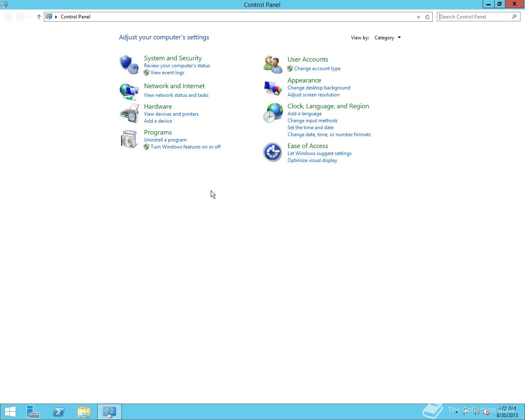This screenshot has height=420, width=525.
Task: Open the User Accounts people icon
Action: (x=273, y=64)
